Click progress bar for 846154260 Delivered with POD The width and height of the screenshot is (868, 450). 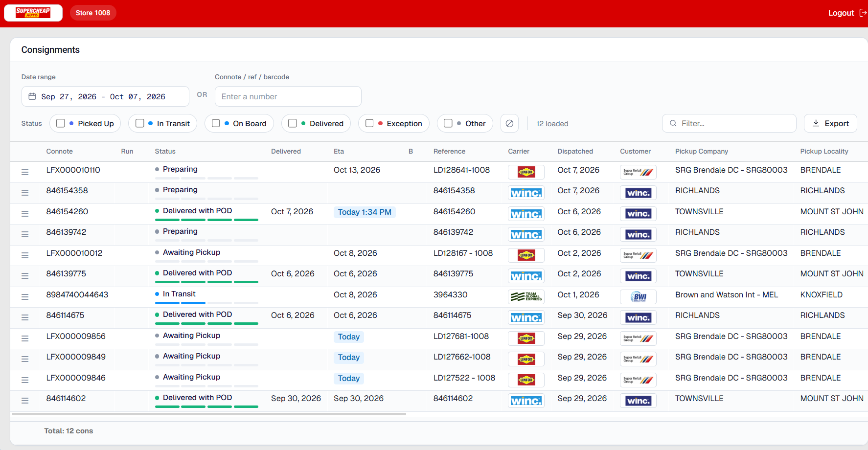point(206,220)
